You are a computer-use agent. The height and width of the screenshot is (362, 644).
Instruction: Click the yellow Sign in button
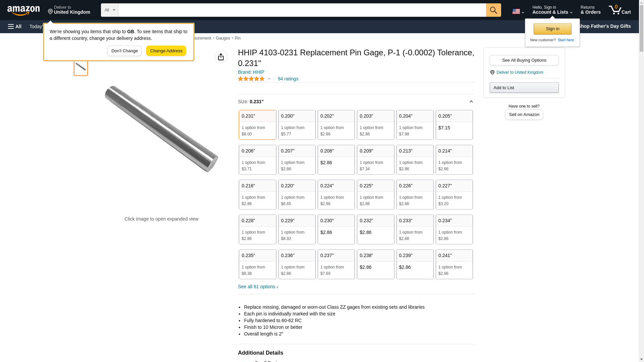[x=552, y=29]
